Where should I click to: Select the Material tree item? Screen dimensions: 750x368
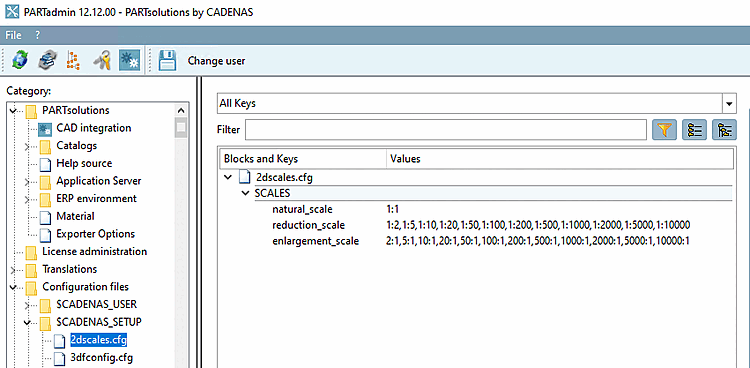pos(75,216)
